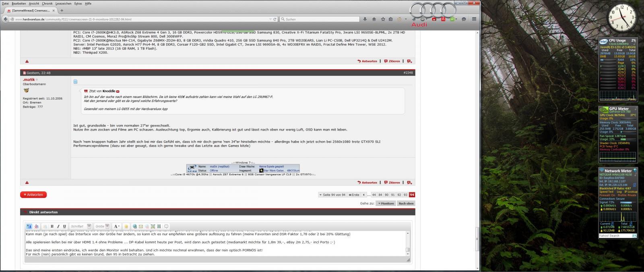Toggle bold formatting in reply editor

click(x=52, y=226)
